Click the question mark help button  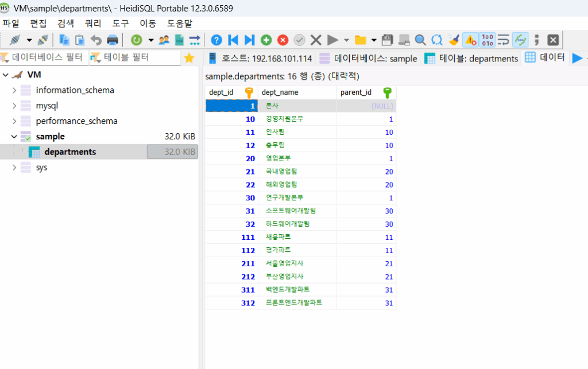pos(216,40)
